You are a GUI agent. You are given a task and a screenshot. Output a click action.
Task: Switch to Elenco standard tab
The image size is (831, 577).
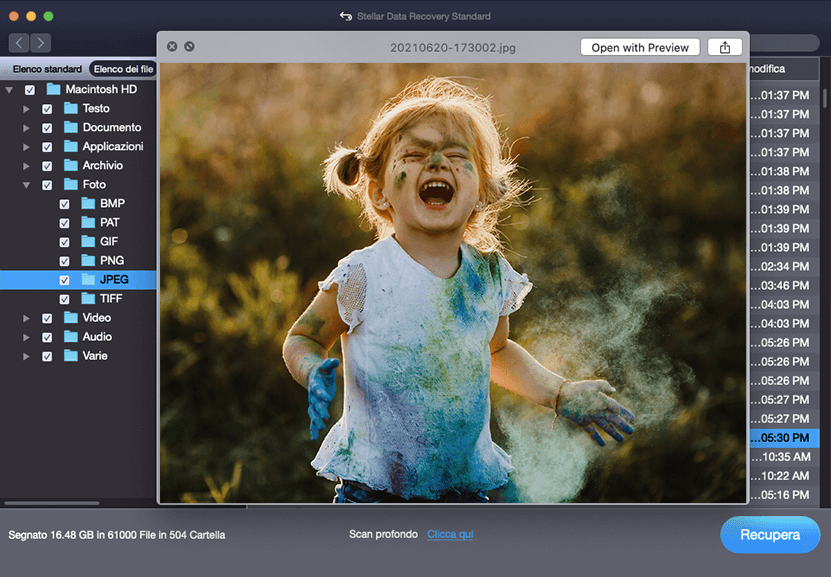click(47, 69)
